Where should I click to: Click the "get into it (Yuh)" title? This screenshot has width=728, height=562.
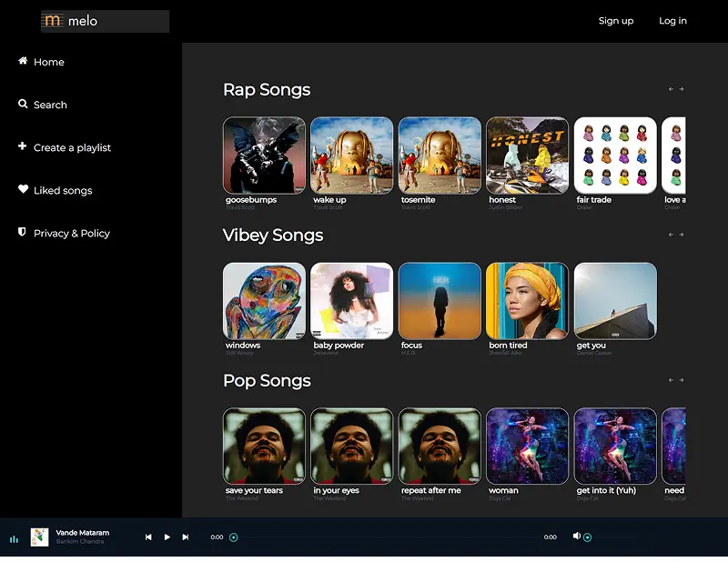point(606,490)
